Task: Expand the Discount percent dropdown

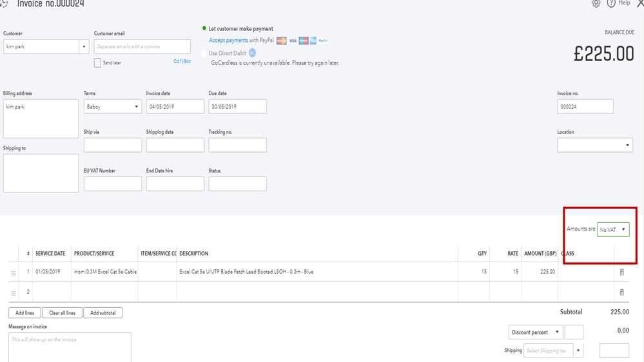Action: tap(536, 332)
